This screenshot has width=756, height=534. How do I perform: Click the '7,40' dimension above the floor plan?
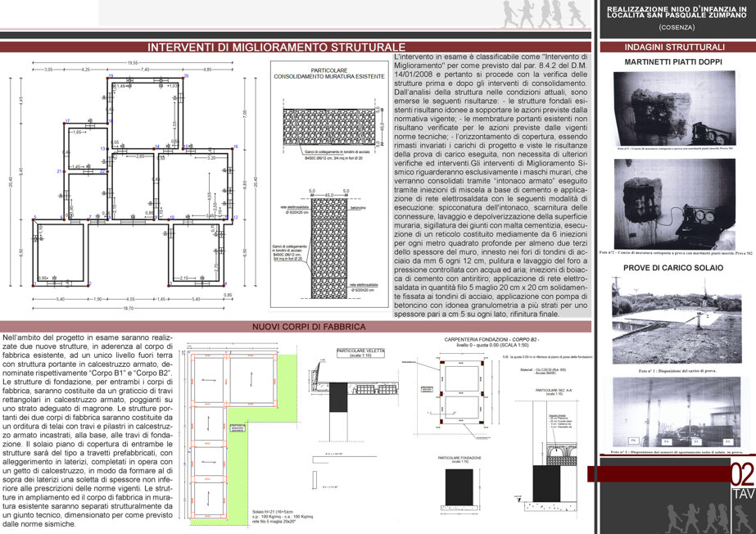click(145, 70)
